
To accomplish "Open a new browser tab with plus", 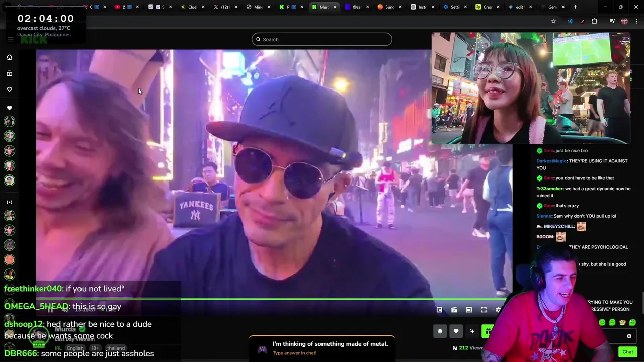I will [575, 7].
